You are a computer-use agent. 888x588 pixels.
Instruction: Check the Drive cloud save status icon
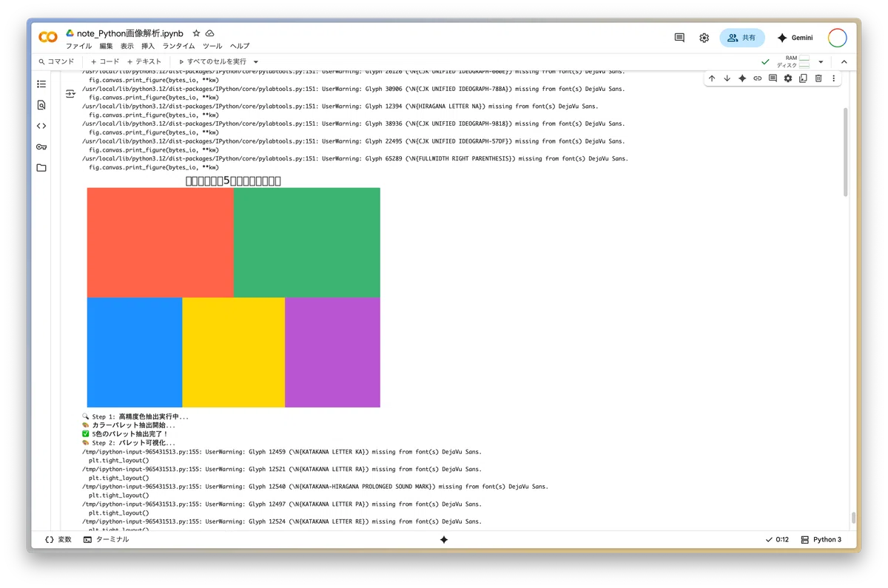(209, 33)
